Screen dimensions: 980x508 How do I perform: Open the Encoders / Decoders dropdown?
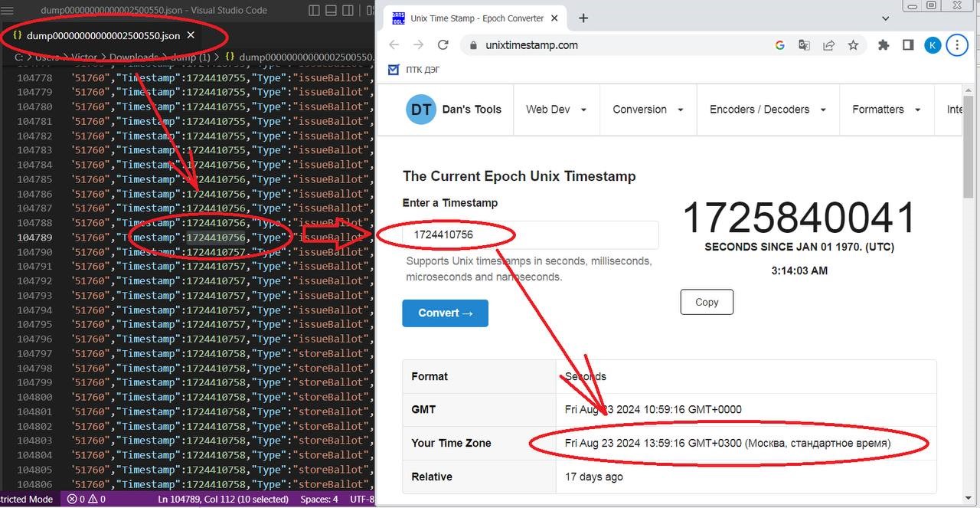point(768,110)
